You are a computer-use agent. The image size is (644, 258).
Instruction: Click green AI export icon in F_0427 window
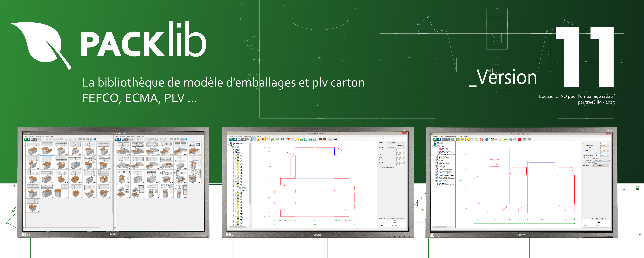[x=310, y=139]
